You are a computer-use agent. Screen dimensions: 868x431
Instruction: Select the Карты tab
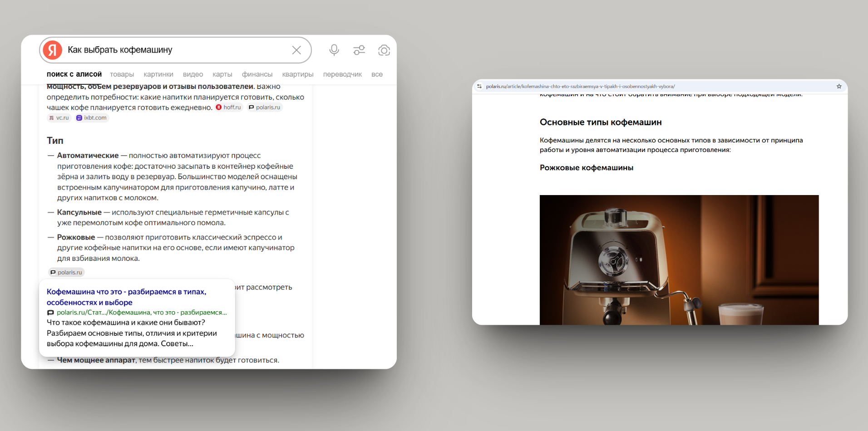(222, 74)
